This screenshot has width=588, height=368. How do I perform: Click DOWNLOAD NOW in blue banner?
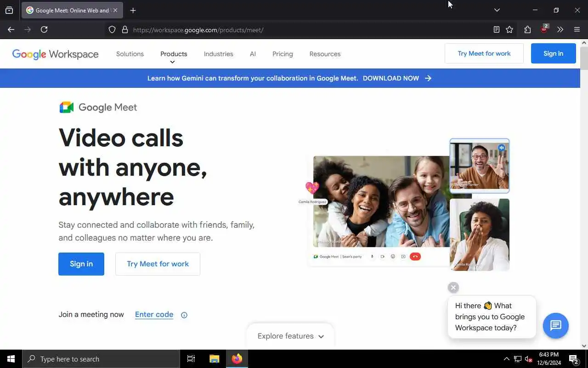[x=391, y=78]
